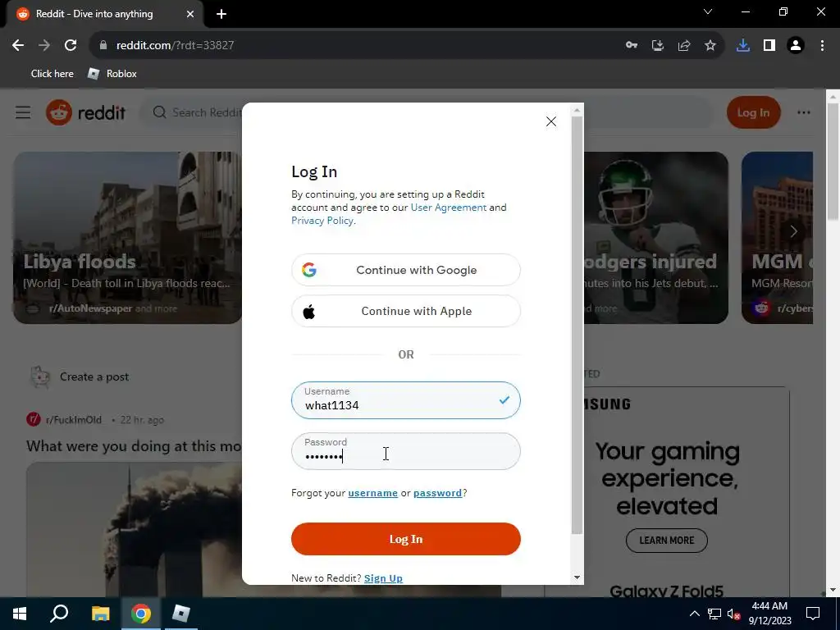Close the Log In dialog
This screenshot has height=630, width=840.
click(x=550, y=121)
